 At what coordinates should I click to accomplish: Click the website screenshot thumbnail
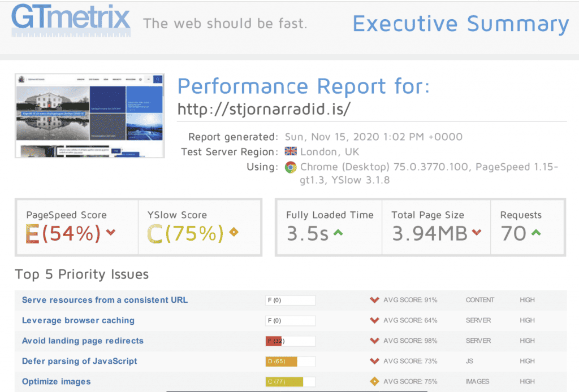(x=89, y=115)
